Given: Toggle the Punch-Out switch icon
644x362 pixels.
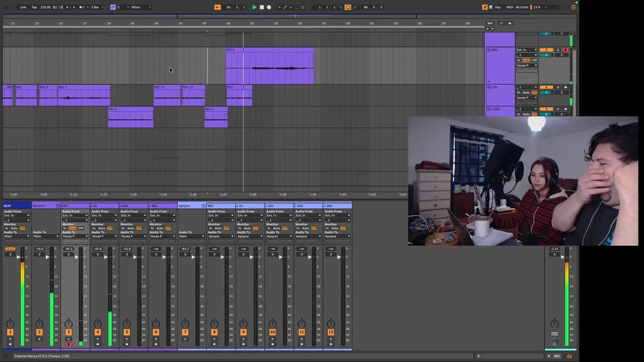Looking at the screenshot, I should click(x=354, y=7).
